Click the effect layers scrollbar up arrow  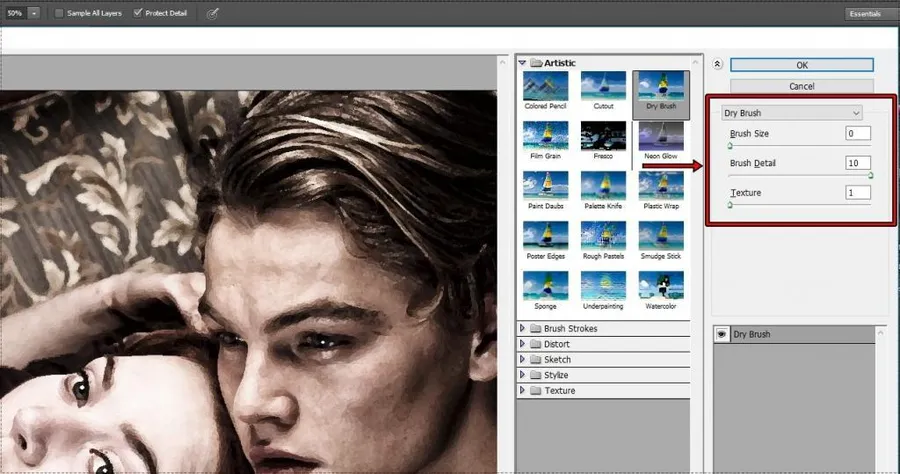(881, 333)
